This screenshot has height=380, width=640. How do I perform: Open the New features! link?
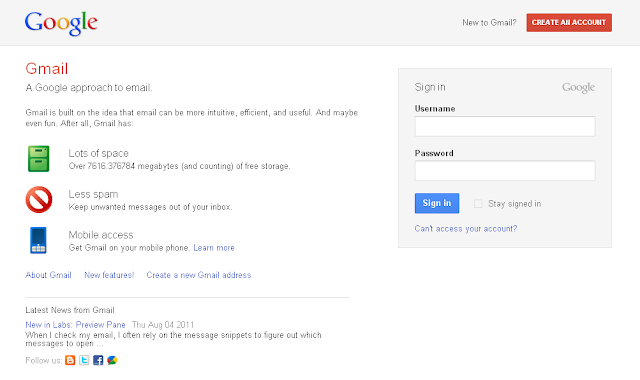(x=109, y=275)
